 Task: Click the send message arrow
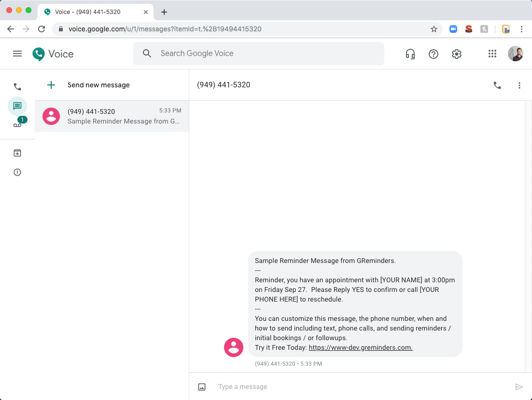(519, 387)
